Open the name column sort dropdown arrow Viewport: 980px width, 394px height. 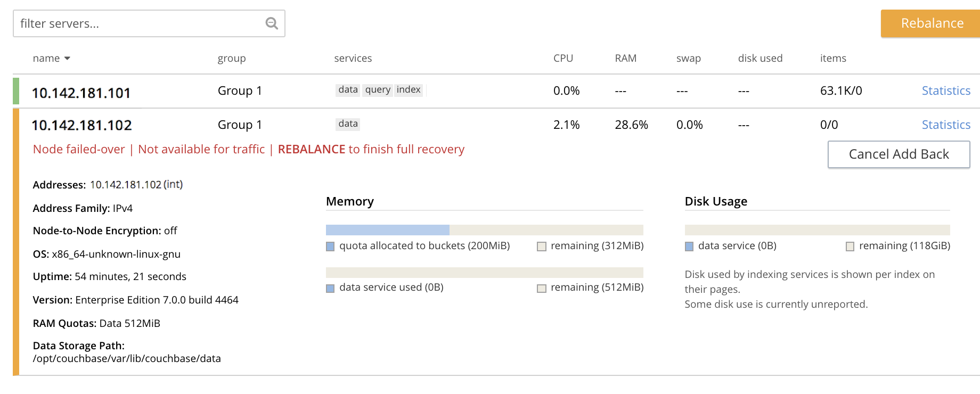coord(68,59)
